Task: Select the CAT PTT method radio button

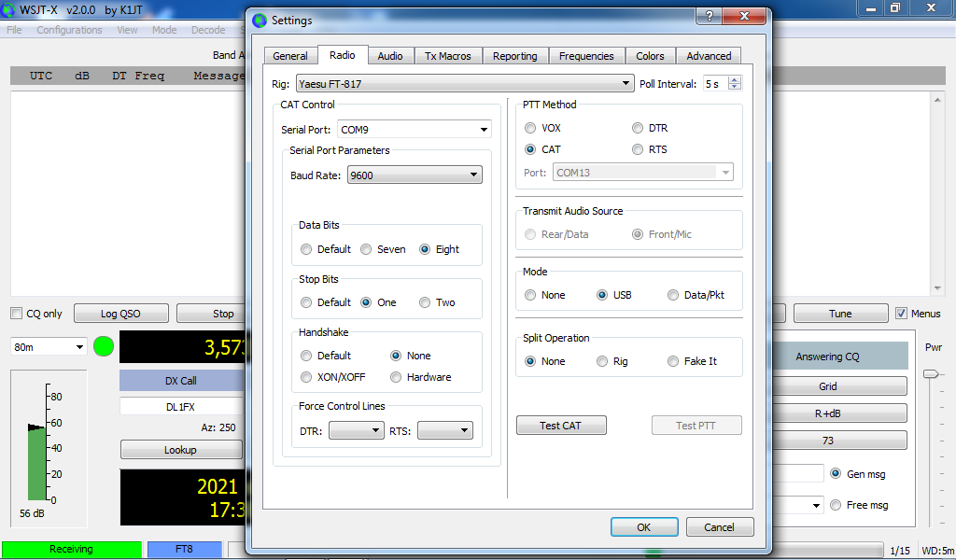Action: (x=530, y=149)
